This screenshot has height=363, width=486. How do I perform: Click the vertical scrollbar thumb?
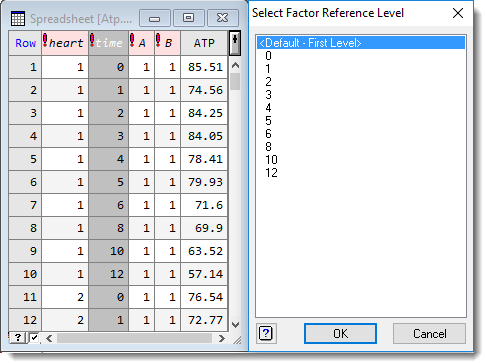235,81
